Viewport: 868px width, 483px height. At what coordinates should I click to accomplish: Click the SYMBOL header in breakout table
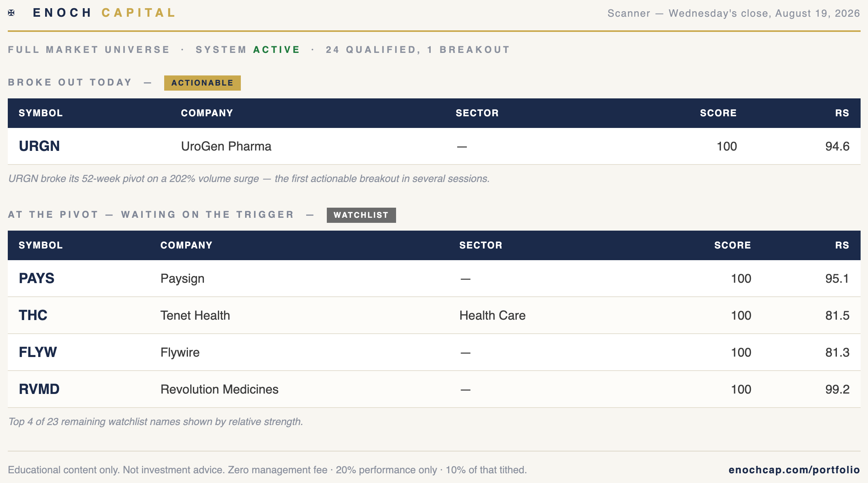coord(41,113)
